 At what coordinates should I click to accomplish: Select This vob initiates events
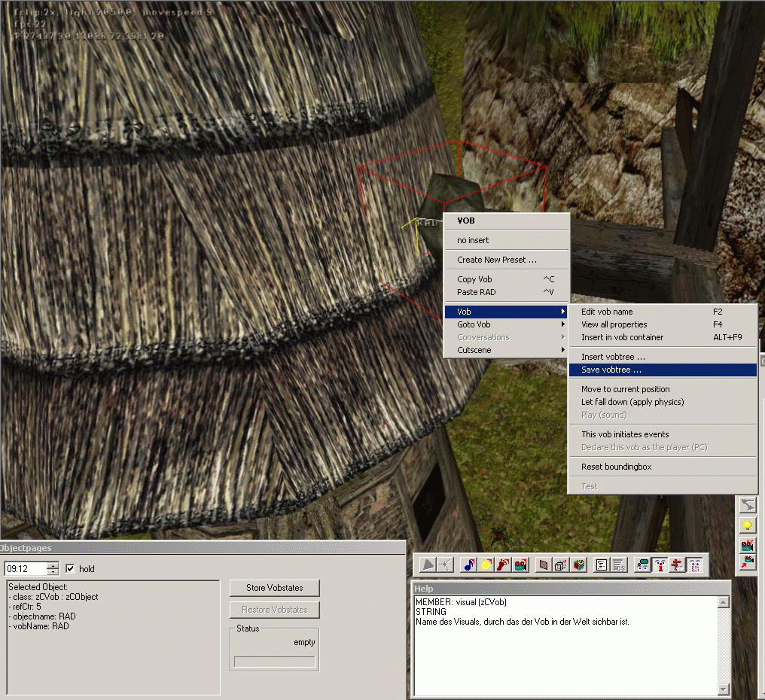pos(663,434)
